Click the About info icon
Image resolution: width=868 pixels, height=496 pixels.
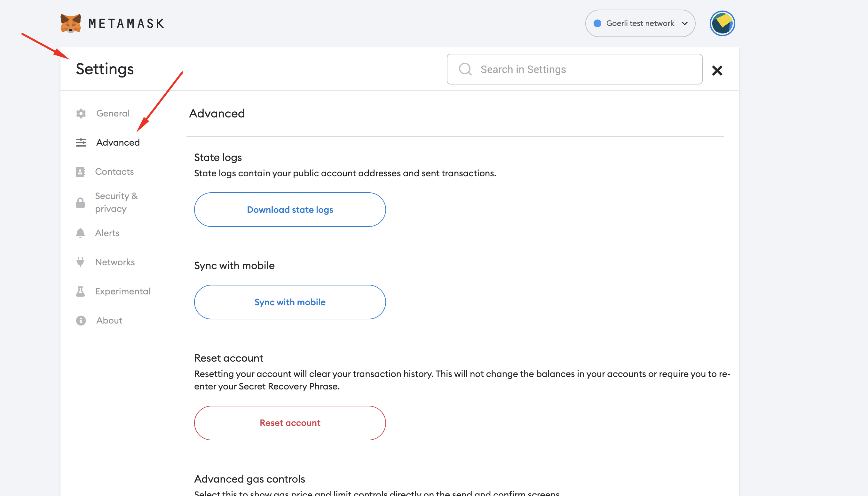tap(81, 321)
